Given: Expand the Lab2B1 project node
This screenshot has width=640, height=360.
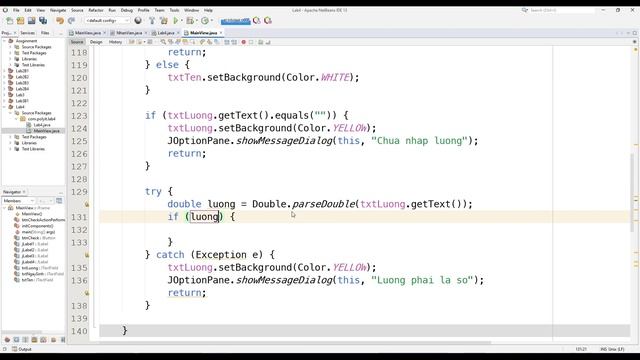Looking at the screenshot, I should (4, 71).
